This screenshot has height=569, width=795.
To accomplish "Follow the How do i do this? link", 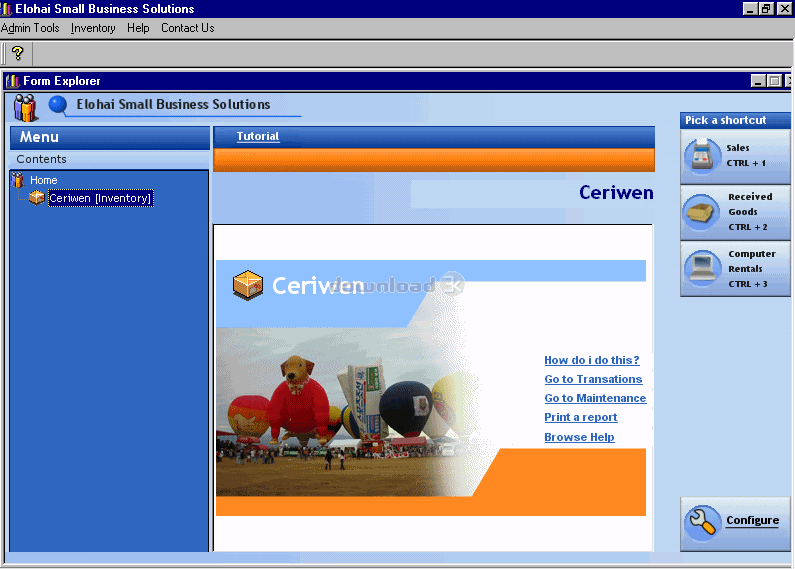I will 592,360.
